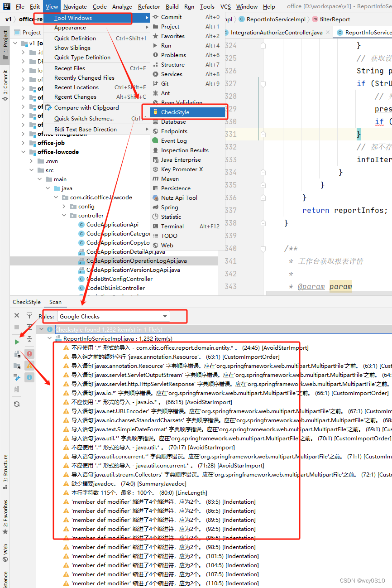392x588 pixels.
Task: Open the Navigate menu
Action: click(x=75, y=7)
